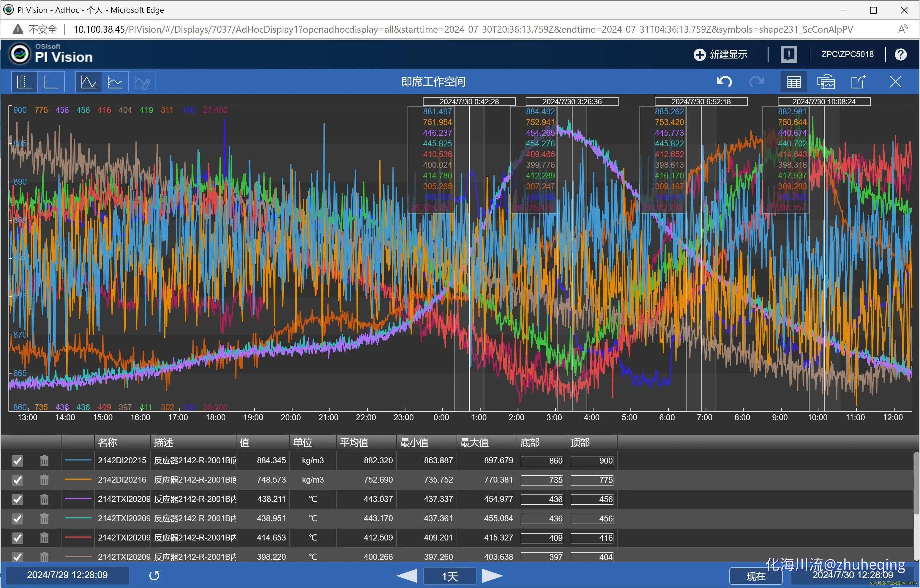Viewport: 920px width, 588px height.
Task: Uncheck the 2142DI20216 trace checkbox
Action: click(x=18, y=480)
